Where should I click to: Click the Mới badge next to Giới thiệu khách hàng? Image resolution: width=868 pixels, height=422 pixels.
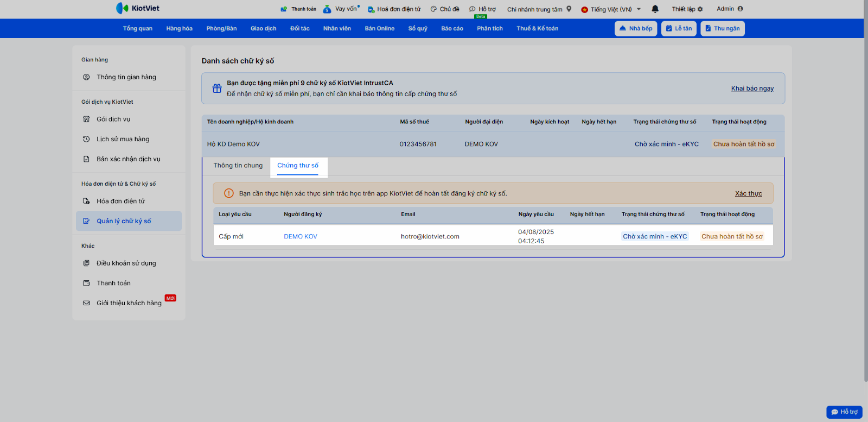pyautogui.click(x=170, y=298)
